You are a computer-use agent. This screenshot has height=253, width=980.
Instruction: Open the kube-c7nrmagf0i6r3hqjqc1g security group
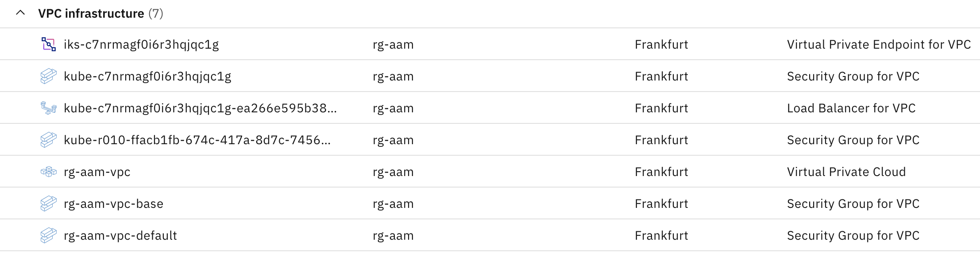tap(147, 76)
